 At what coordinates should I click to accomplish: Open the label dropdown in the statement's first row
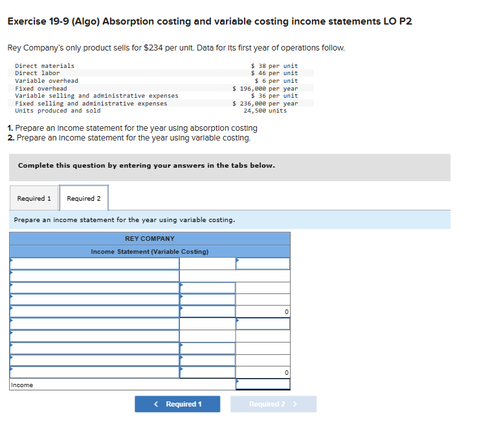click(94, 263)
